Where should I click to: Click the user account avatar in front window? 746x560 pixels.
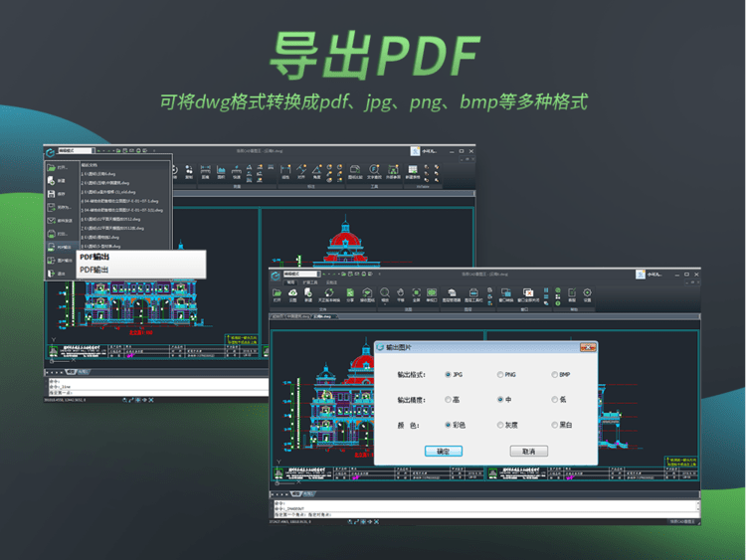point(641,275)
